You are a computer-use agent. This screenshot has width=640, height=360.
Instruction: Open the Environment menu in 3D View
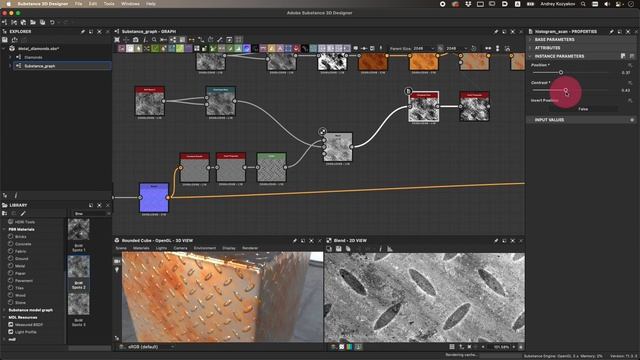tap(204, 248)
